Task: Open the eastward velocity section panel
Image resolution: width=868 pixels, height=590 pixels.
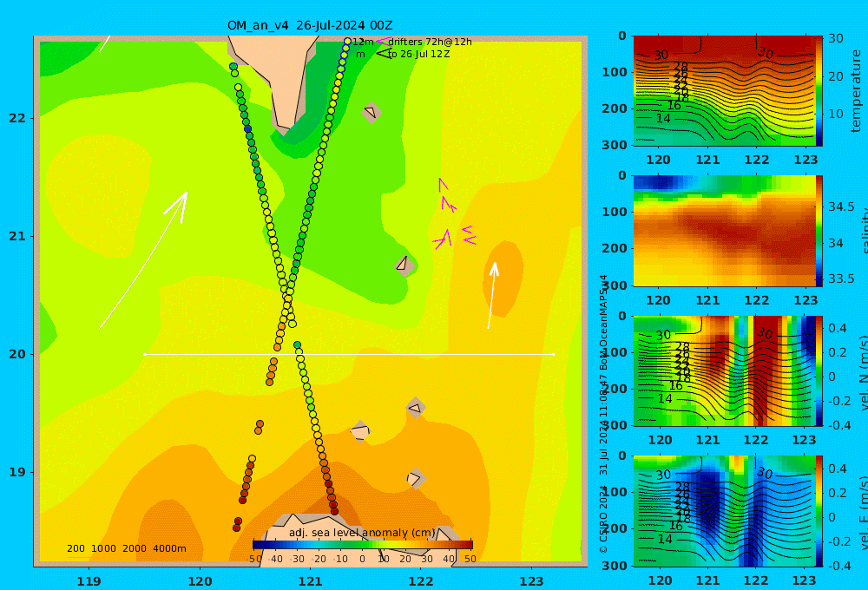Action: click(x=724, y=511)
